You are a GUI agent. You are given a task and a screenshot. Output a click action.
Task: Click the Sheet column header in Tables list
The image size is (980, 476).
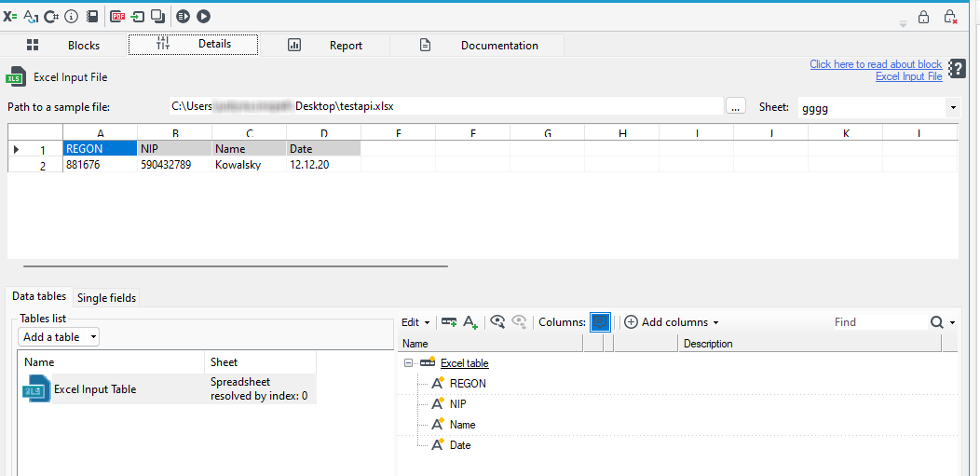coord(260,362)
